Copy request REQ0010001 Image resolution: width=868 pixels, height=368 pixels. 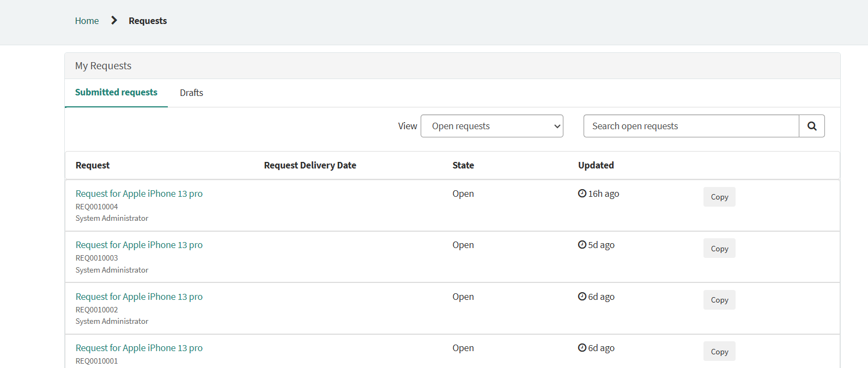click(x=719, y=351)
